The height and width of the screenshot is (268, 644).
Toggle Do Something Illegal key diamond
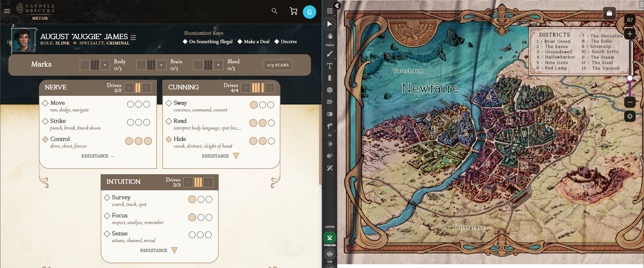[x=185, y=42]
